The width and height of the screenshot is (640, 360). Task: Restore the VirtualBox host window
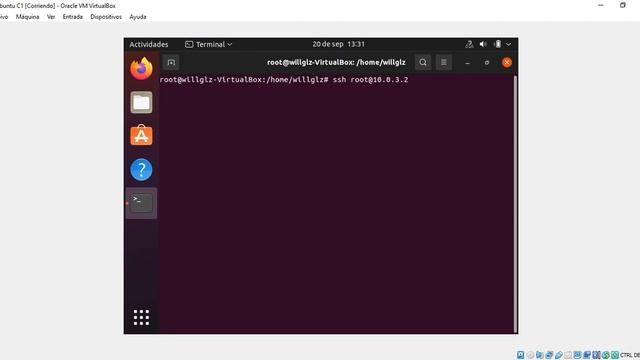(x=622, y=5)
